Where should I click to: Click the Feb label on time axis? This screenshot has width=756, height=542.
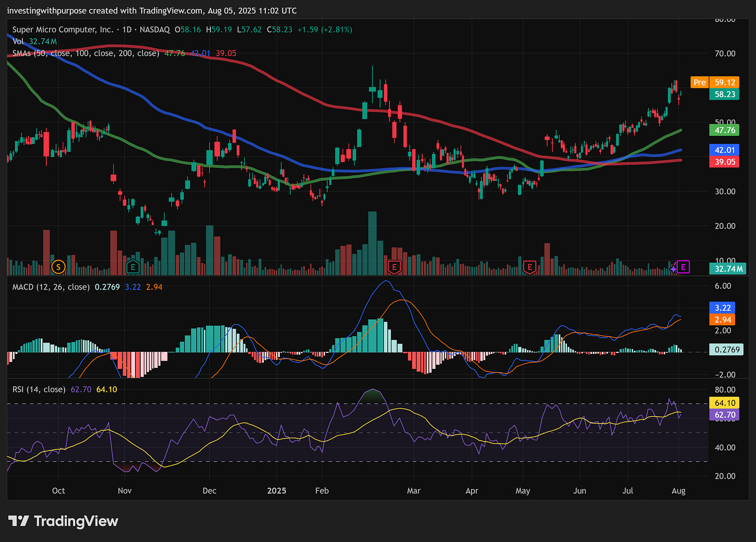tap(322, 491)
